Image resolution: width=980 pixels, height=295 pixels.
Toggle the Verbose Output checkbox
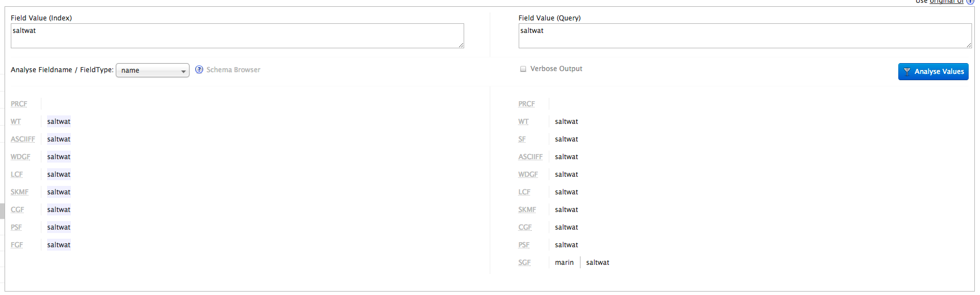[x=523, y=69]
